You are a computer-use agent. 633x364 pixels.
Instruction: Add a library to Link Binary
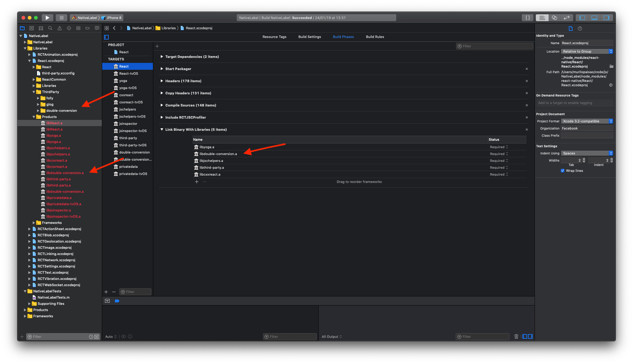tap(197, 182)
